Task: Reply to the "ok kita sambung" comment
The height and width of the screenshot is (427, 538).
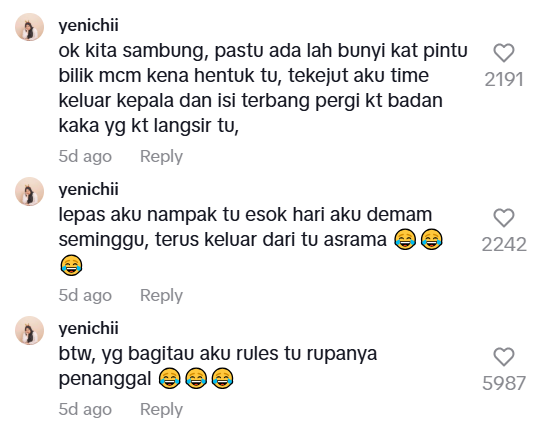Action: click(x=161, y=157)
